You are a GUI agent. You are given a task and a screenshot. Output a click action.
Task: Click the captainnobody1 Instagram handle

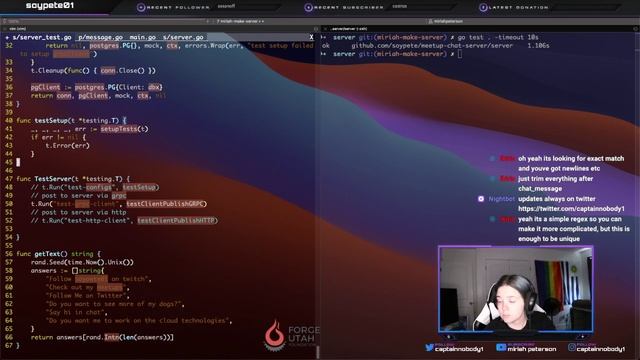point(601,349)
